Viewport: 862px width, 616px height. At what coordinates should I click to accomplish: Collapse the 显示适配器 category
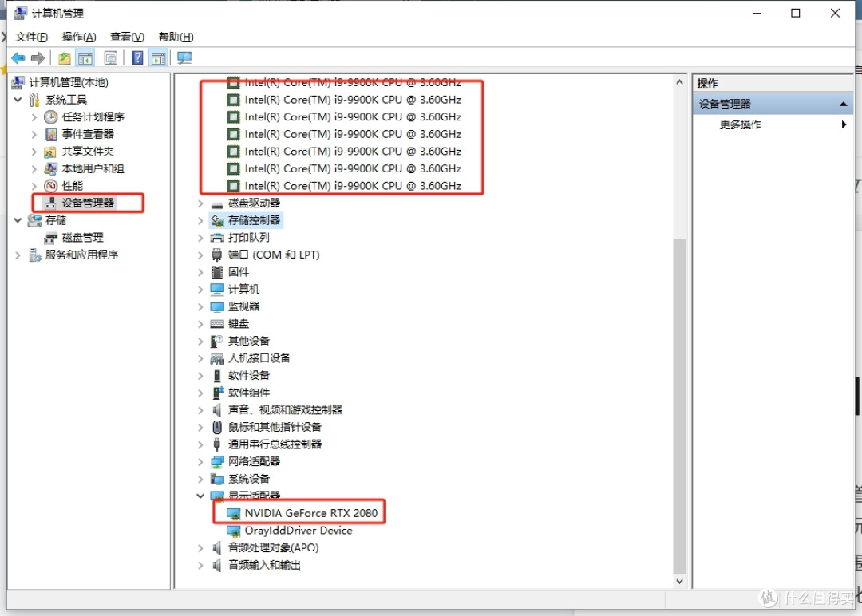tap(200, 495)
